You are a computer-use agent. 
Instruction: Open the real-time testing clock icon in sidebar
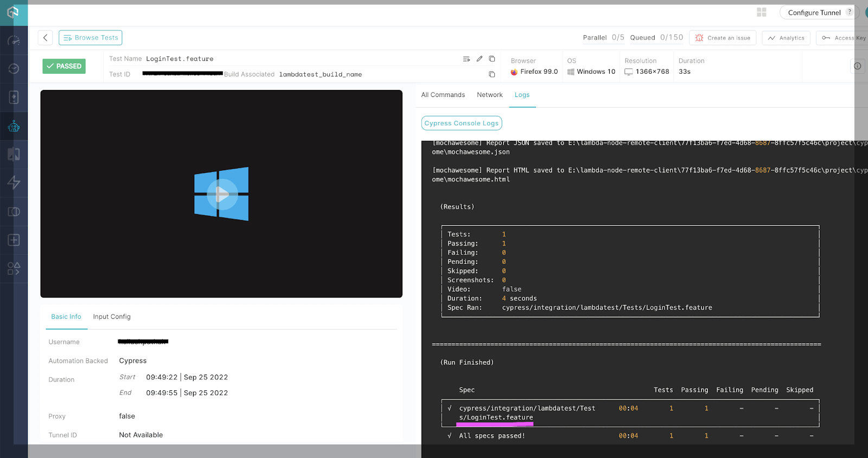coord(14,69)
